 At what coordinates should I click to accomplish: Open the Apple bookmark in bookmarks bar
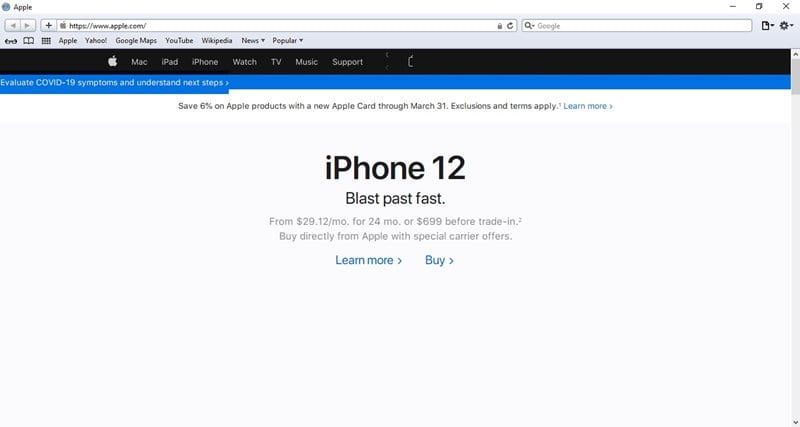coord(67,40)
